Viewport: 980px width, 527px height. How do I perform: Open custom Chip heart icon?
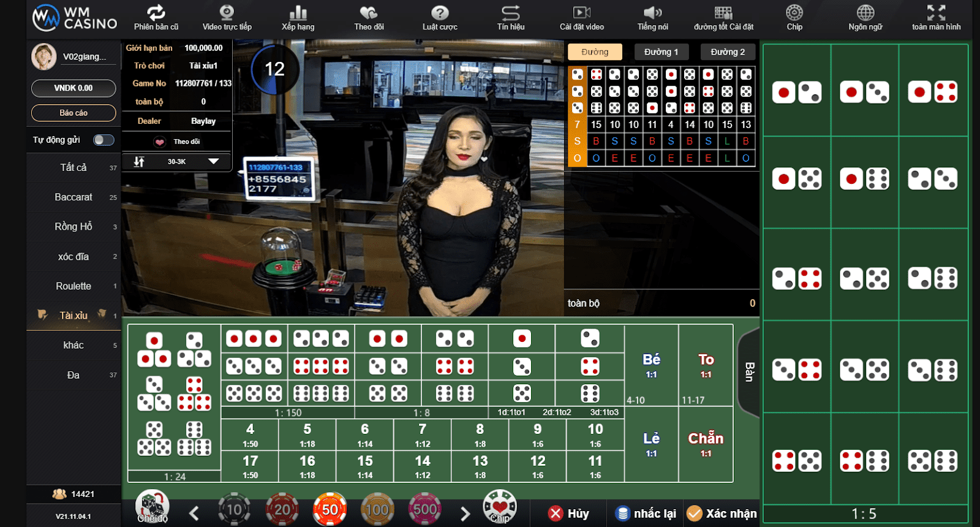pyautogui.click(x=500, y=506)
